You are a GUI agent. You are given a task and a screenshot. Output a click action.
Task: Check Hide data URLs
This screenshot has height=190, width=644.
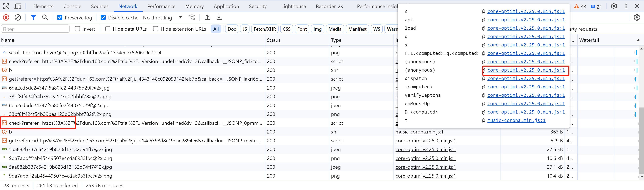(108, 29)
